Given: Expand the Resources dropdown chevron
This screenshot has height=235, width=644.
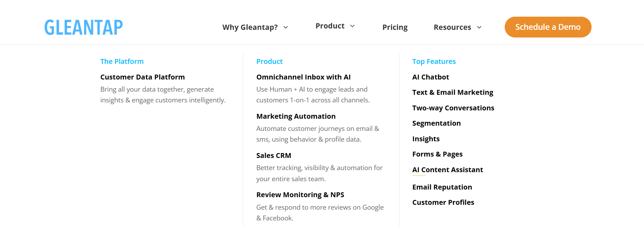Looking at the screenshot, I should (479, 27).
